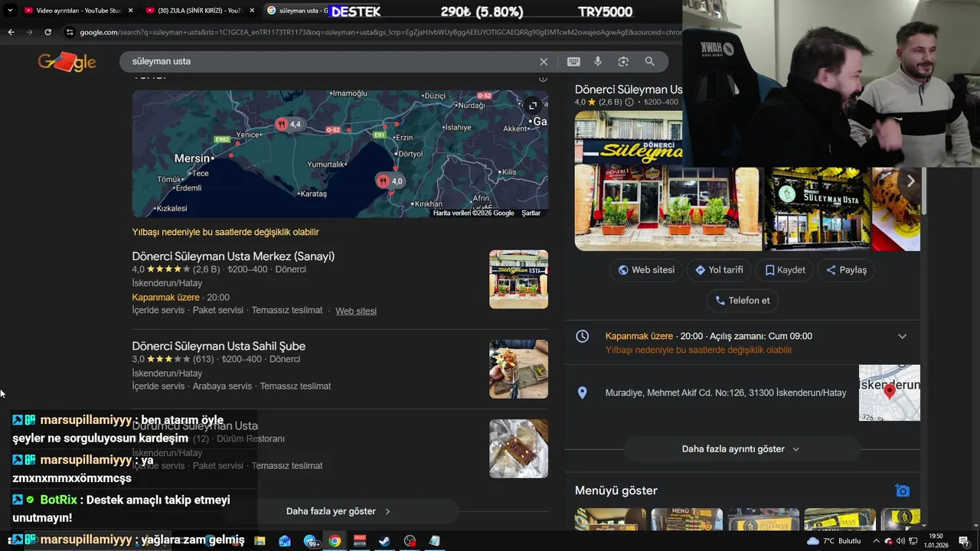The width and height of the screenshot is (980, 551).
Task: Add a photo with the camera icon
Action: [903, 491]
